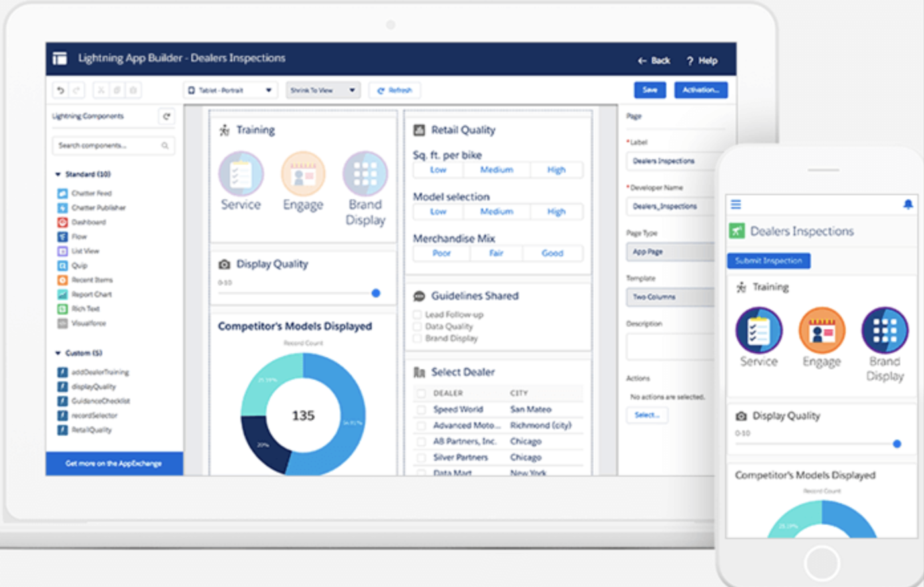Select High for Model selection
This screenshot has width=924, height=587.
556,212
